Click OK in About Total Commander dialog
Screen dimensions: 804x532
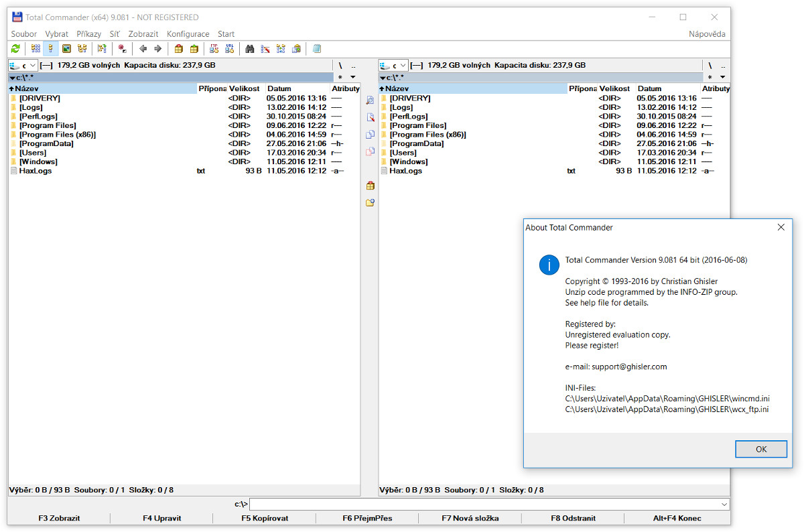(x=761, y=449)
